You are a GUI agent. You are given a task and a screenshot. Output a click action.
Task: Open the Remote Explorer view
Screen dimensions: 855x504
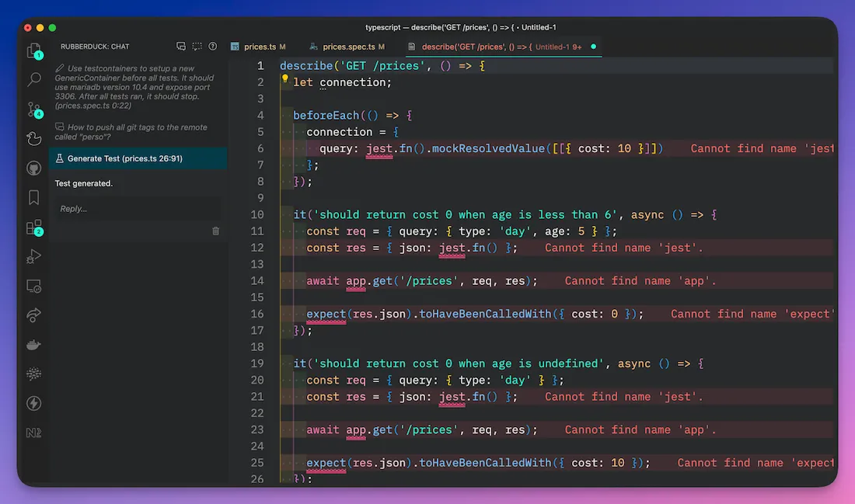(33, 286)
